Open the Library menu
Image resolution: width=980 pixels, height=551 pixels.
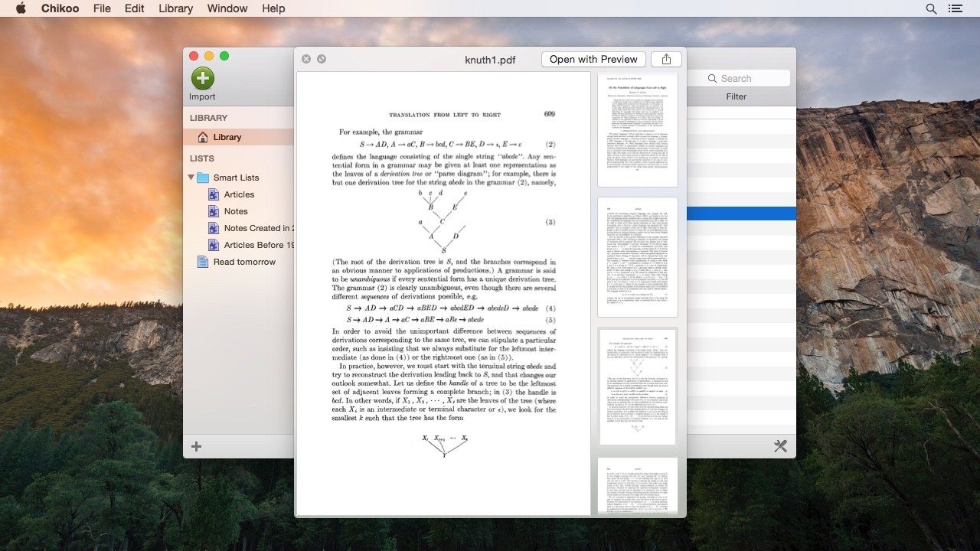pyautogui.click(x=175, y=8)
